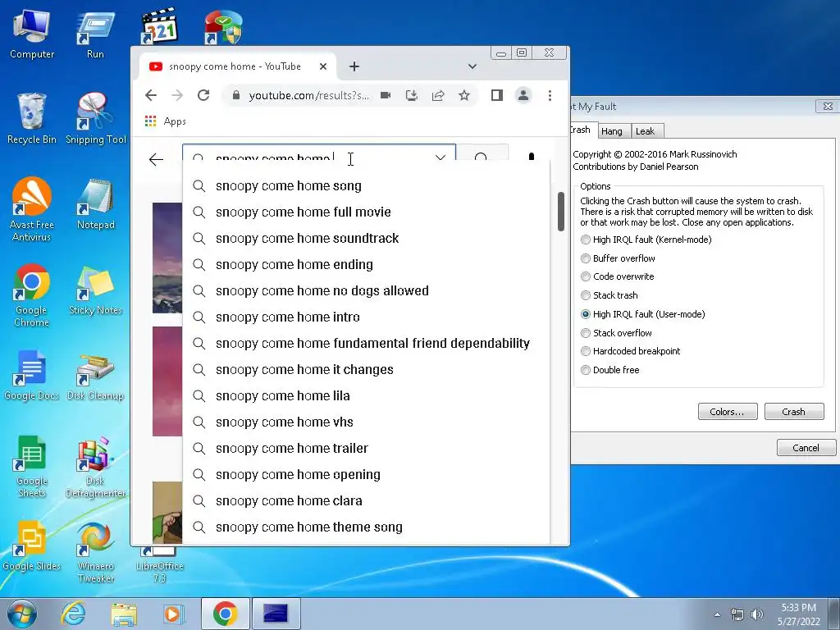
Task: Toggle Chrome's side panel icon
Action: coord(496,95)
